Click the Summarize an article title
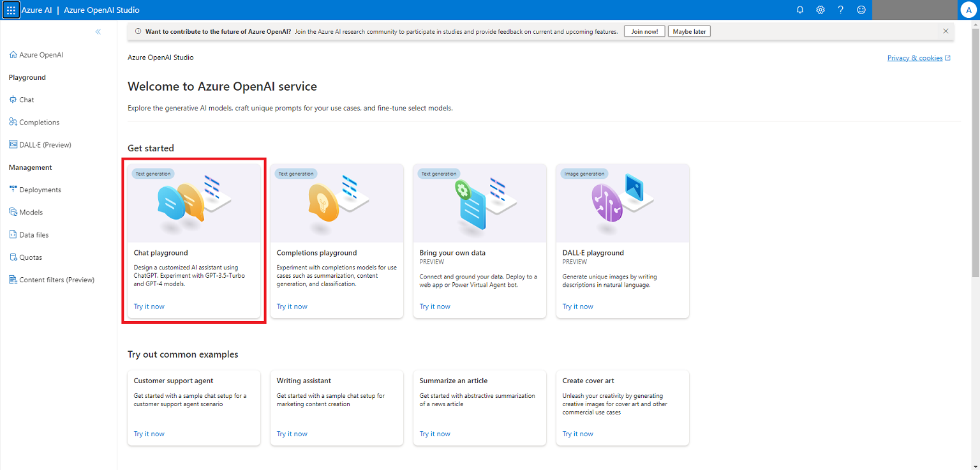The width and height of the screenshot is (980, 470). pos(454,381)
